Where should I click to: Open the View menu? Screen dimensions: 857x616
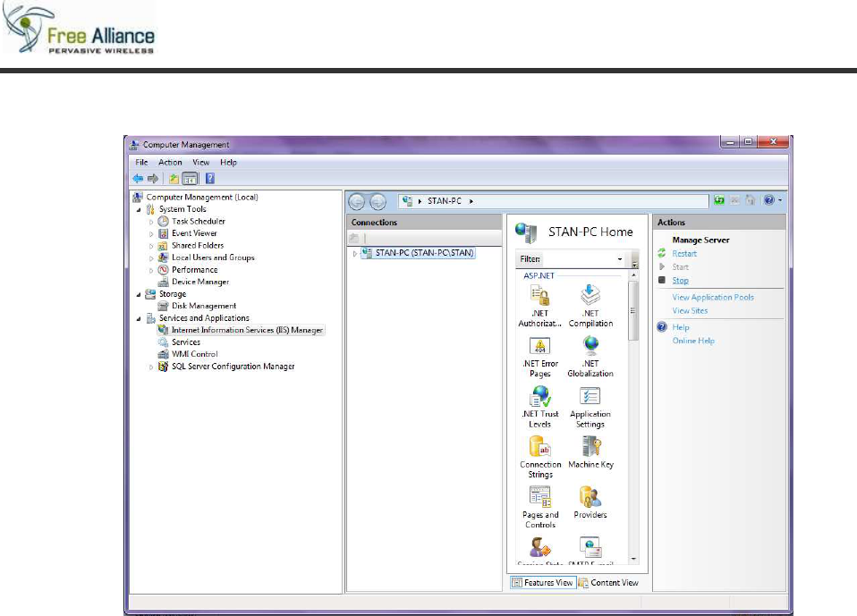click(x=200, y=162)
